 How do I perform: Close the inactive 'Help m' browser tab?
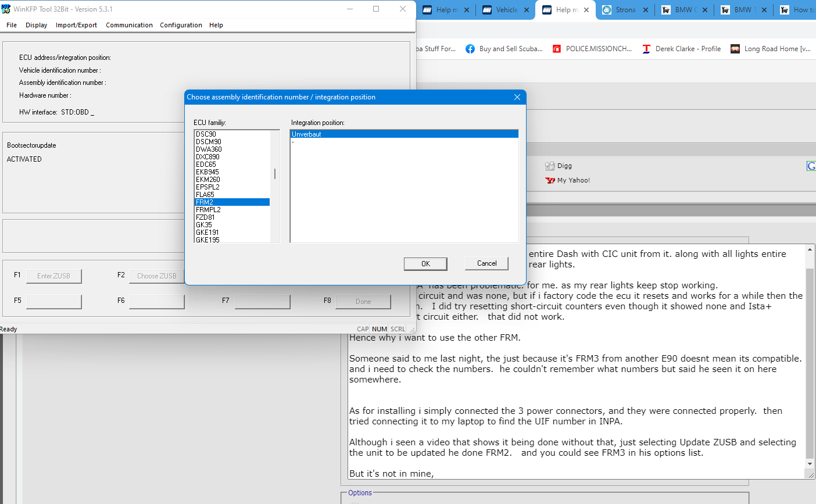[x=467, y=10]
